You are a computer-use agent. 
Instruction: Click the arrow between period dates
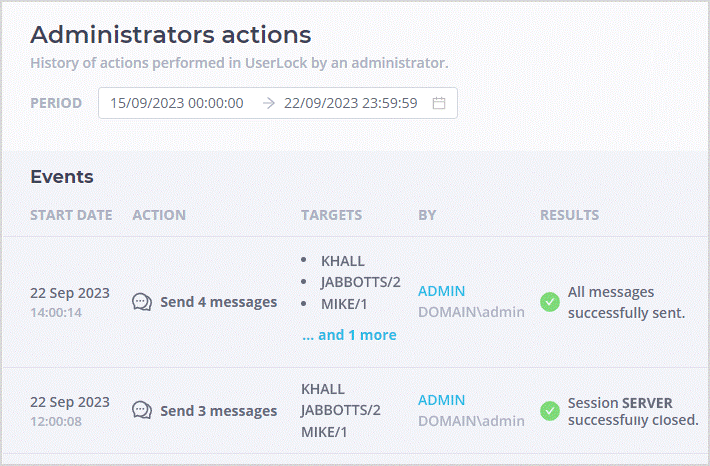coord(269,103)
